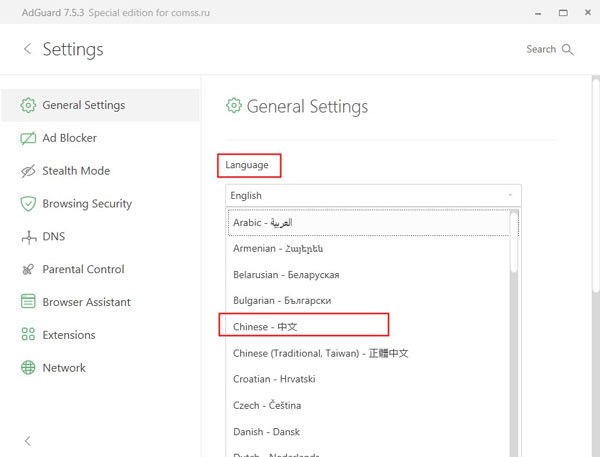Click the Network globe icon
This screenshot has width=600, height=457.
point(28,368)
